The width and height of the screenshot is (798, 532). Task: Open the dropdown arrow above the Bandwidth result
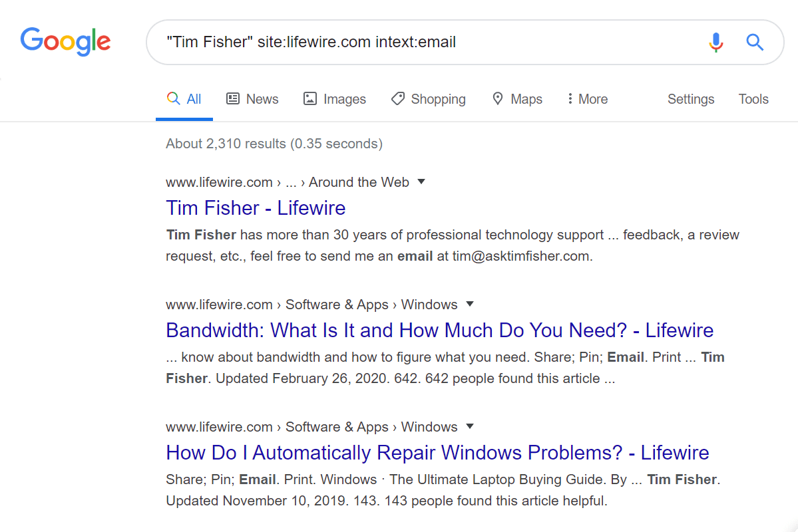[x=469, y=304]
